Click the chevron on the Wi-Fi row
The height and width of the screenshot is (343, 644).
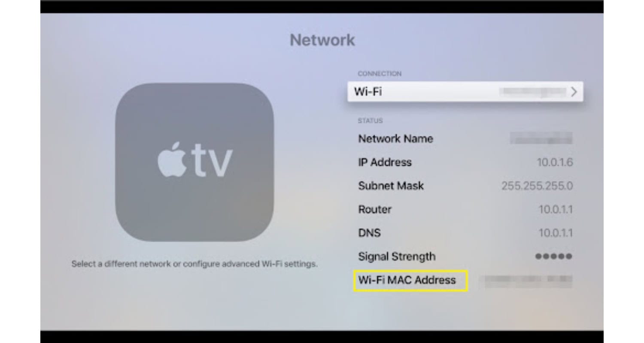point(574,92)
